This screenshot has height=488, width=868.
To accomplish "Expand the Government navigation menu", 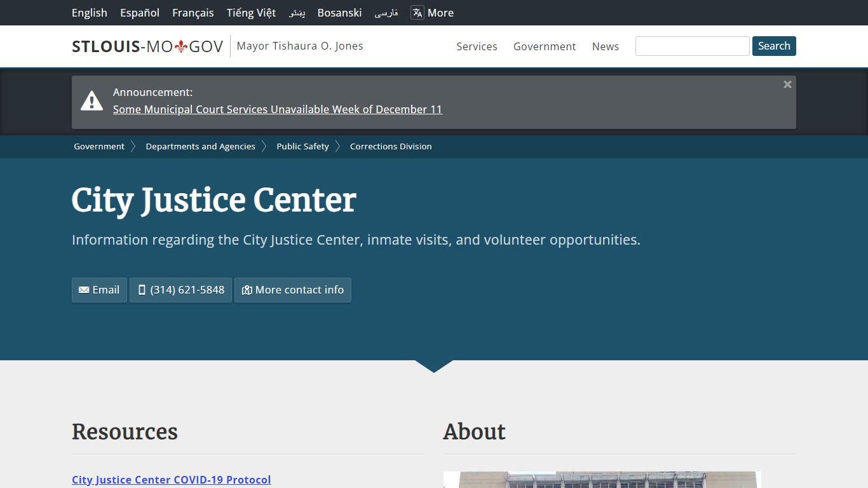I will click(x=544, y=46).
